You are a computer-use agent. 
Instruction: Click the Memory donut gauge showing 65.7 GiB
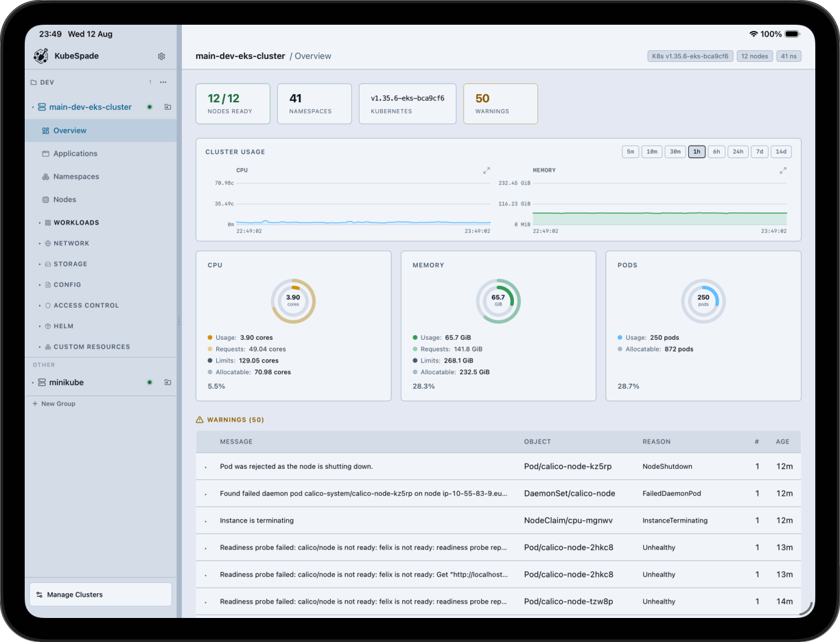point(498,301)
